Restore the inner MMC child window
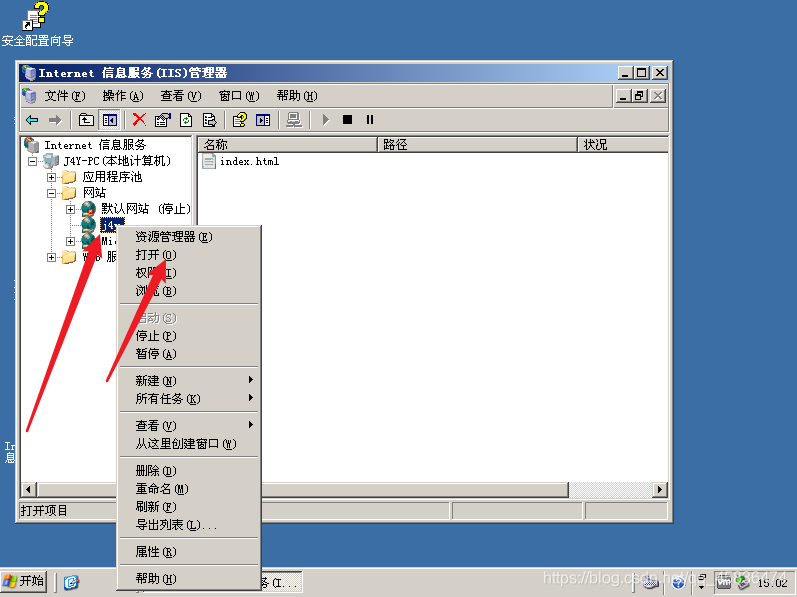797x597 pixels. point(640,96)
